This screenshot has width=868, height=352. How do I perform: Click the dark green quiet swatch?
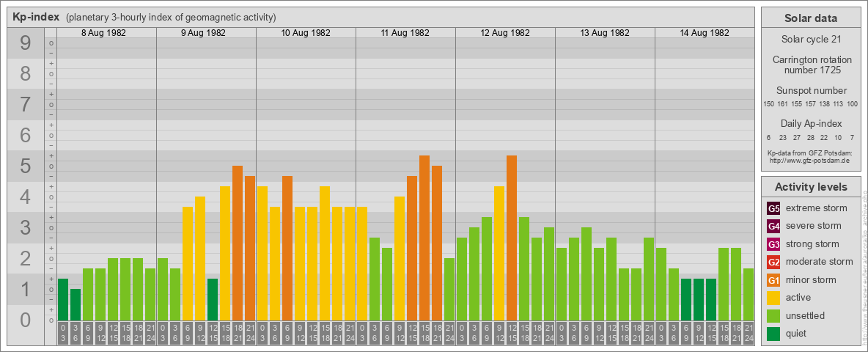[x=773, y=334]
